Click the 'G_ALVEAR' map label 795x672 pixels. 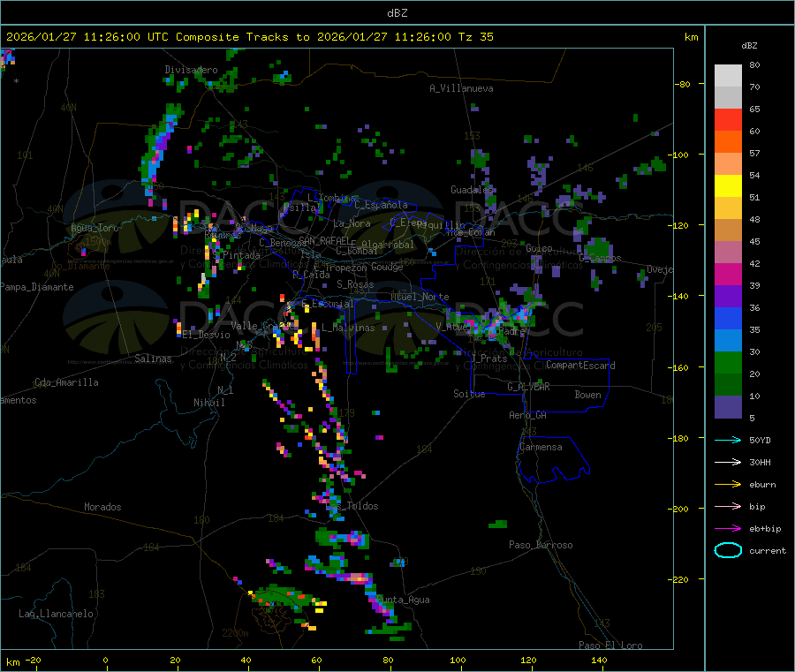tap(528, 387)
